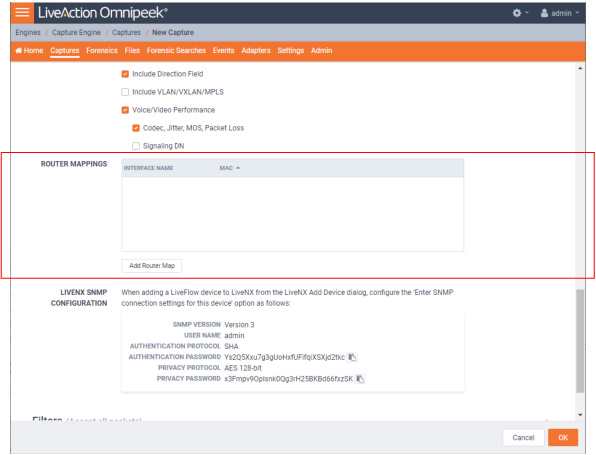Uncheck Include Direction Field
Screen dimensions: 596x455
(125, 74)
